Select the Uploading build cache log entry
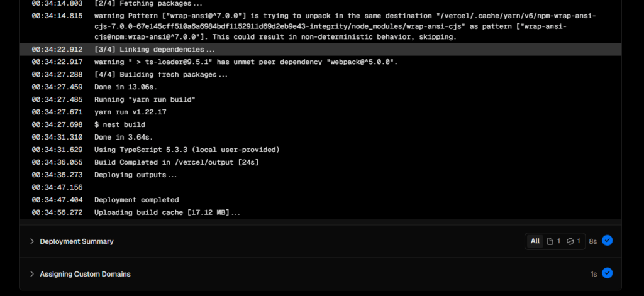The height and width of the screenshot is (296, 644). [x=320, y=212]
